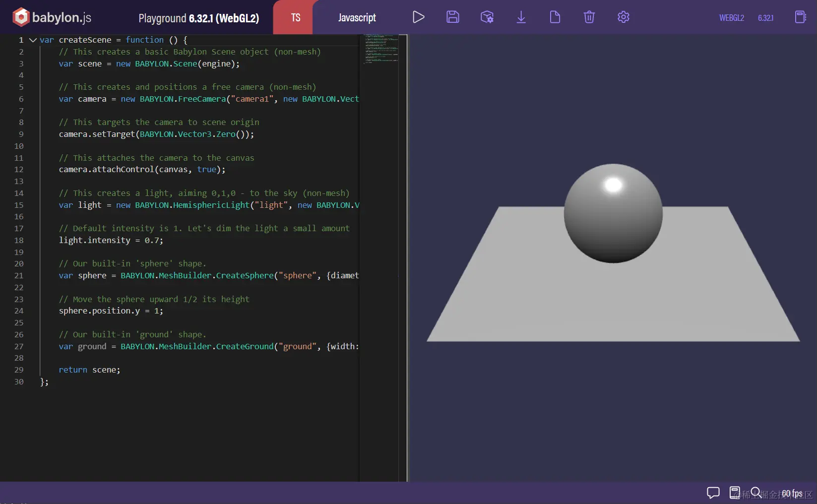Click the Playground 6.32.1 (WebGL2) title
817x504 pixels.
click(x=199, y=18)
